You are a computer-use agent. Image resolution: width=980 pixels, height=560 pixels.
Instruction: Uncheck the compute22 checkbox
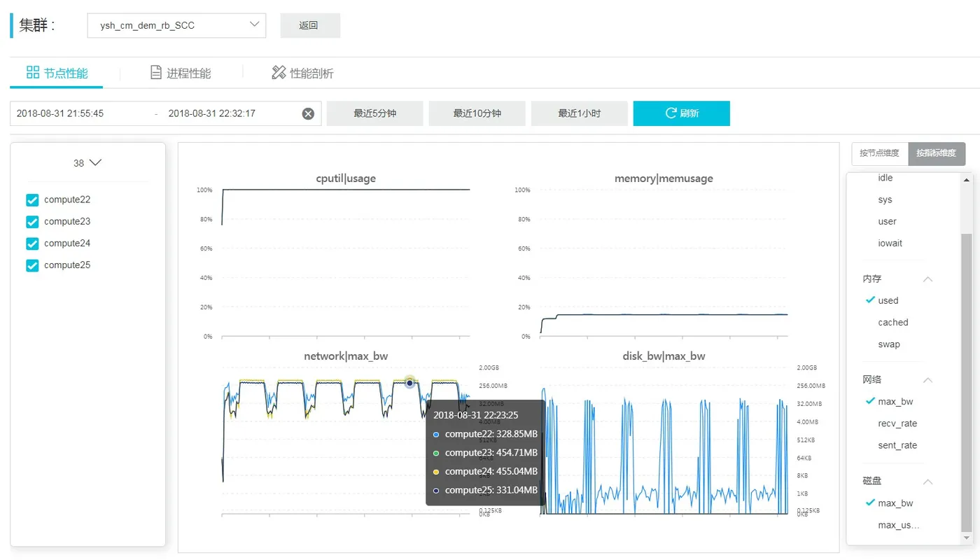pos(32,200)
